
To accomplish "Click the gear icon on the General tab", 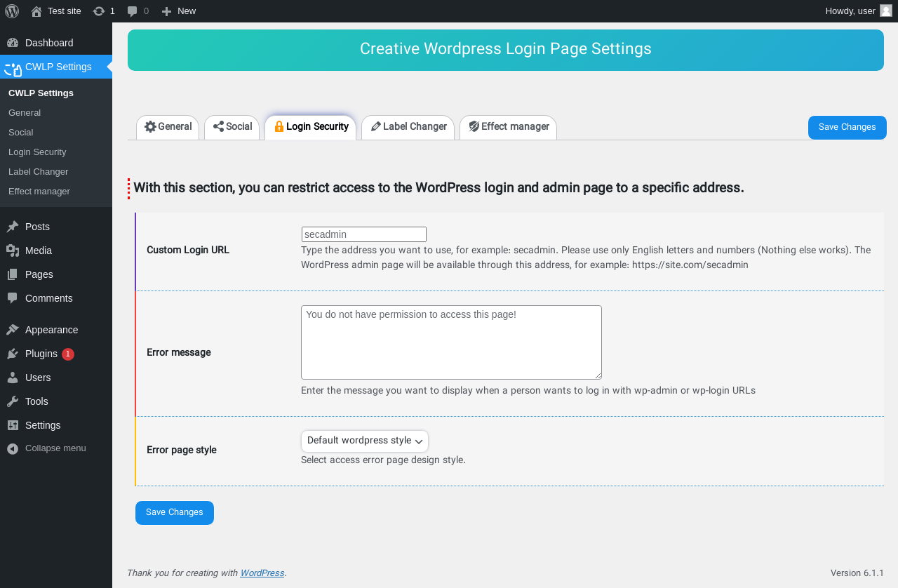I will click(x=150, y=126).
